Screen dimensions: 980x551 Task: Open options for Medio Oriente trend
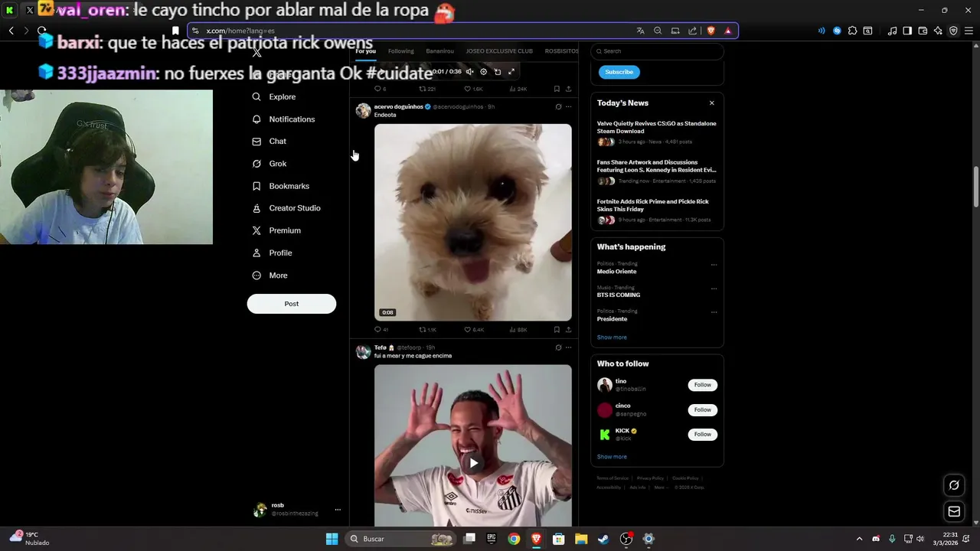tap(714, 265)
